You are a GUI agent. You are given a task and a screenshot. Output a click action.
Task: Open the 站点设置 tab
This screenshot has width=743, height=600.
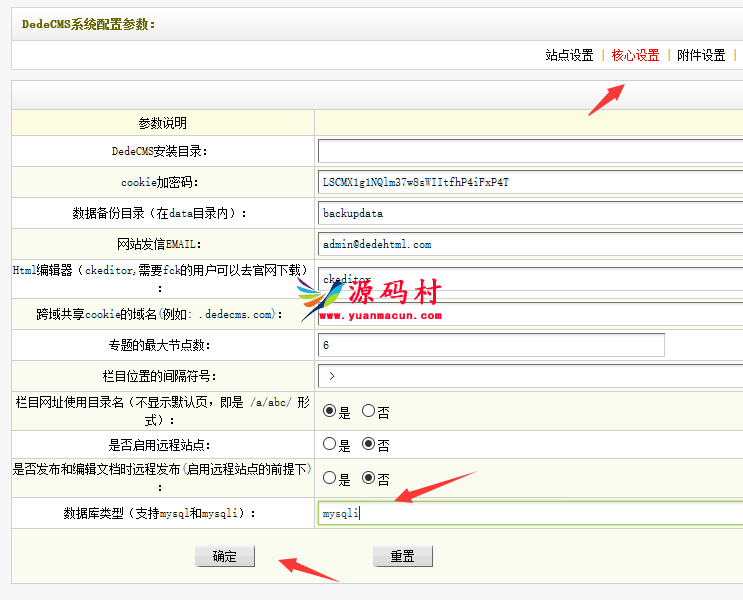pos(569,55)
